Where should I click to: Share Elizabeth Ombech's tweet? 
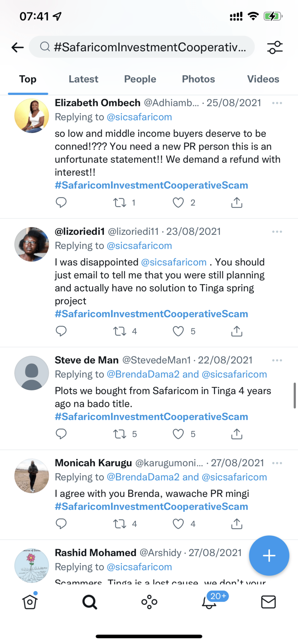(237, 203)
